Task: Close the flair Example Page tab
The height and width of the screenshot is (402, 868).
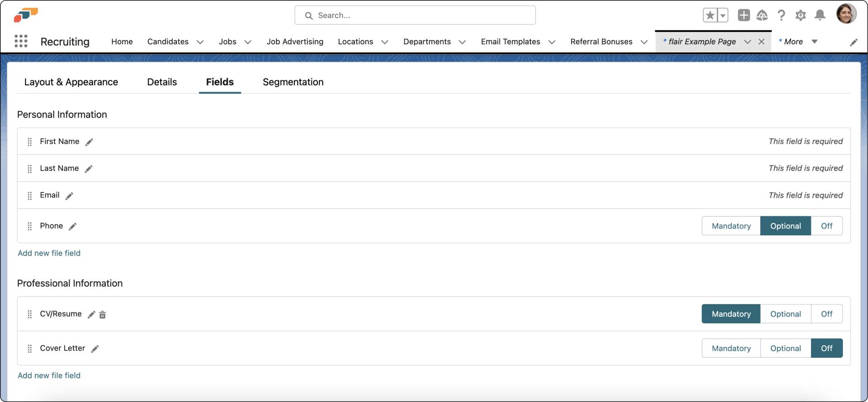Action: [x=761, y=42]
